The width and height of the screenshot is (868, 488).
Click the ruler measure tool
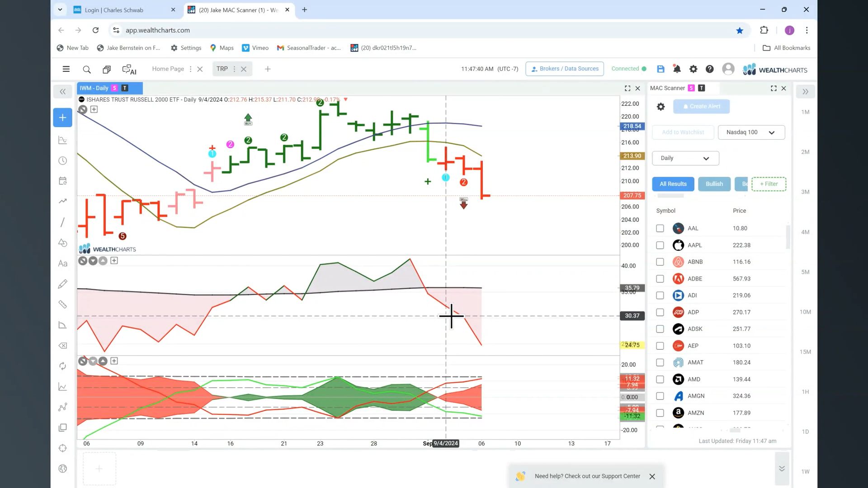point(63,305)
